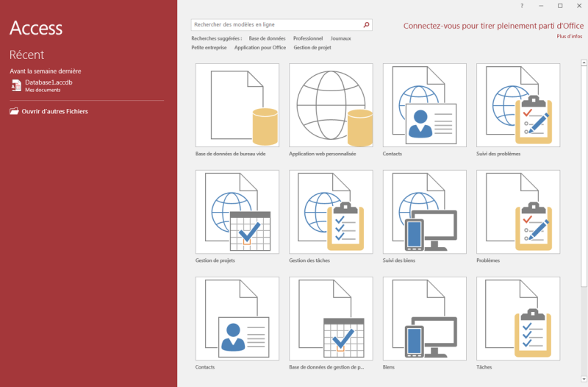Open the Plus d'infos link
Viewport: 588px width, 387px height.
(x=569, y=36)
